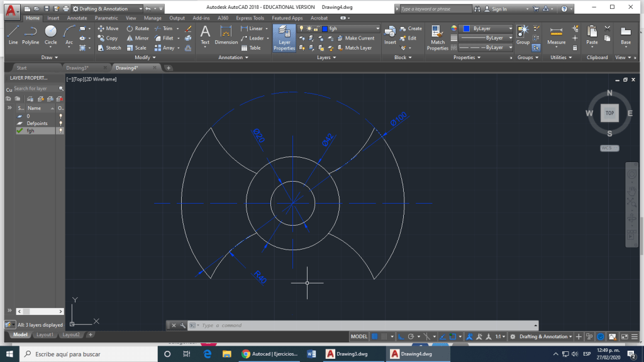Click Sign In in the title bar
This screenshot has width=644, height=362.
(x=499, y=9)
